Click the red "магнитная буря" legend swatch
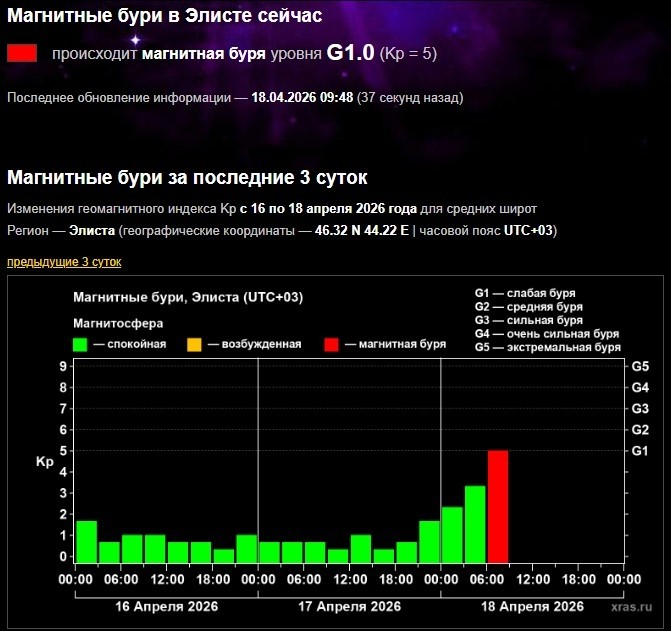671x631 pixels. tap(331, 344)
